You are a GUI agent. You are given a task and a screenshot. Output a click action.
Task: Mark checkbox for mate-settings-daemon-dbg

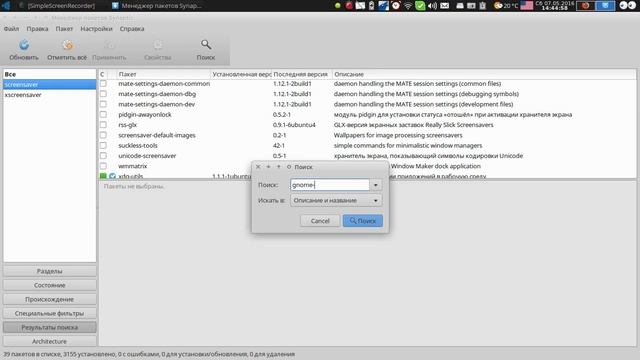coord(103,94)
